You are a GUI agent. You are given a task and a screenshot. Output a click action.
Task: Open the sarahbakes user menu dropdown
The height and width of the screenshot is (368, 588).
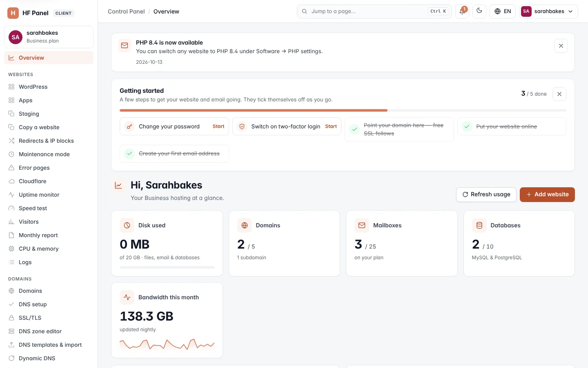548,11
